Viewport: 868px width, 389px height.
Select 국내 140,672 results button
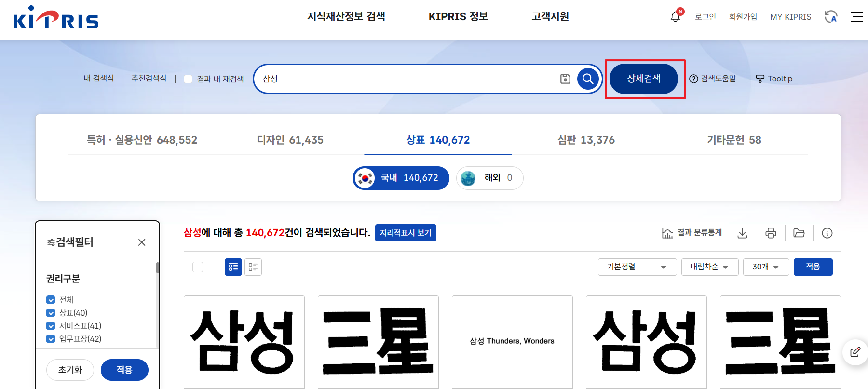pos(401,178)
